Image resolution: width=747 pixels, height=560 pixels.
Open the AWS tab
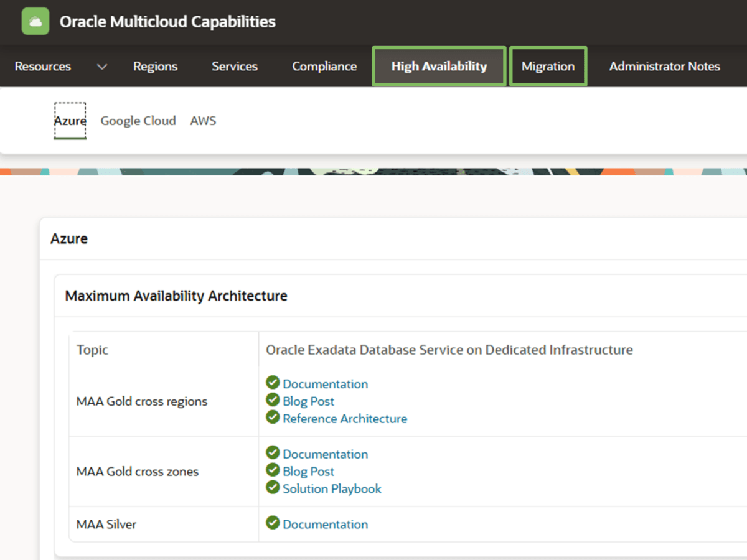(x=203, y=121)
